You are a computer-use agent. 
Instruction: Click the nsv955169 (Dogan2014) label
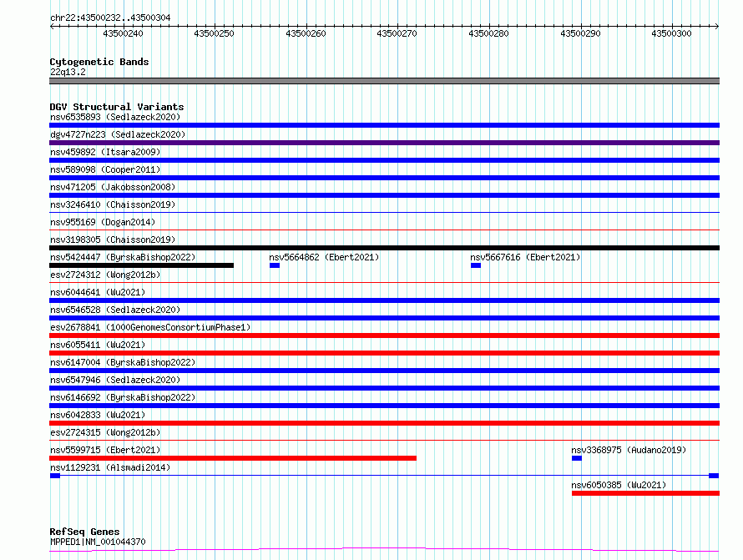click(x=103, y=222)
